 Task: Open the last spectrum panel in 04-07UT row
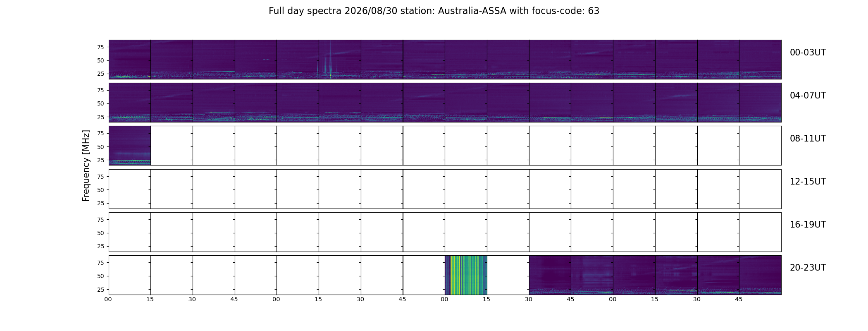tap(760, 103)
